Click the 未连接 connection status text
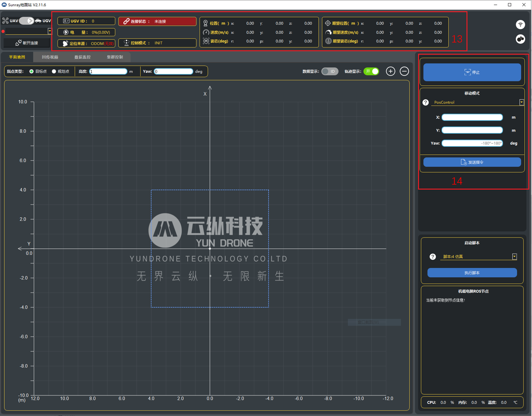 (x=160, y=21)
